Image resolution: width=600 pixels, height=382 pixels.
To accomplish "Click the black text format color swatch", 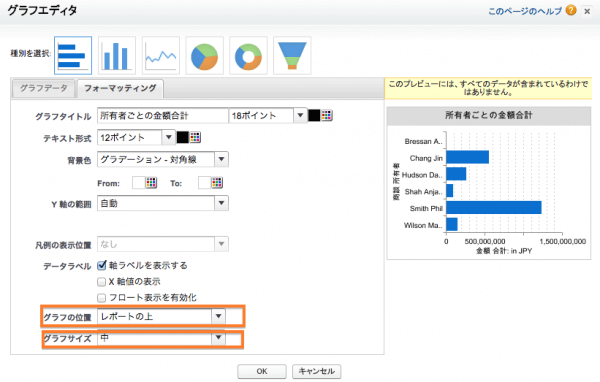I will pos(183,137).
